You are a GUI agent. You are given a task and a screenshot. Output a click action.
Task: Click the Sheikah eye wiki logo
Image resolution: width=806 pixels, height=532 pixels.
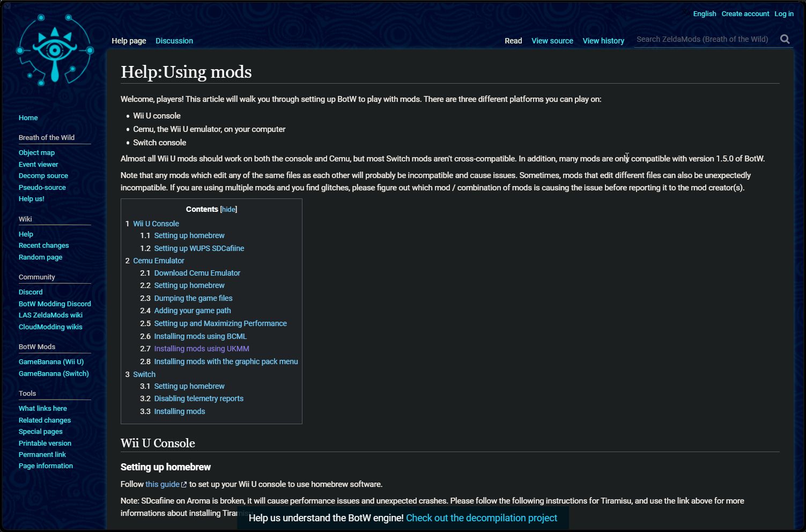(x=55, y=50)
